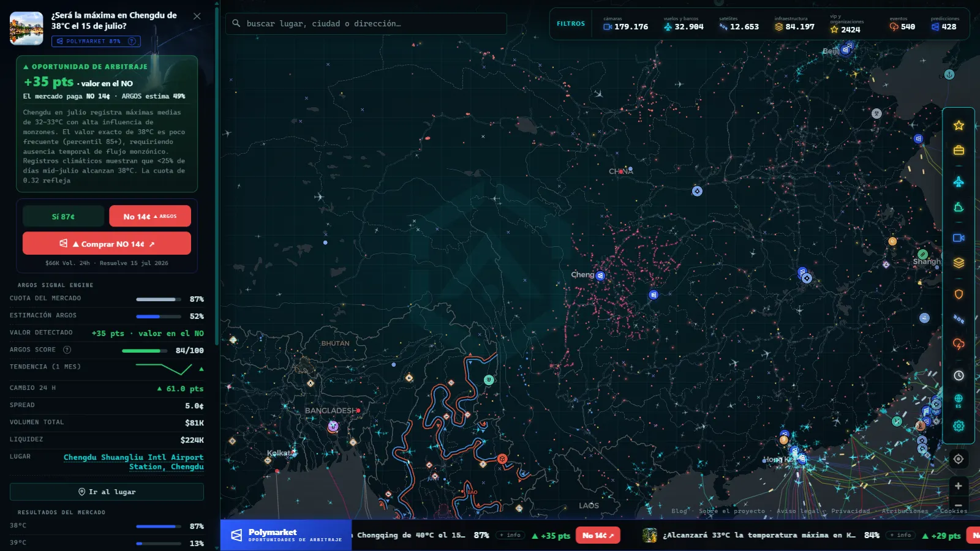
Task: Click the search place input field
Action: (366, 23)
